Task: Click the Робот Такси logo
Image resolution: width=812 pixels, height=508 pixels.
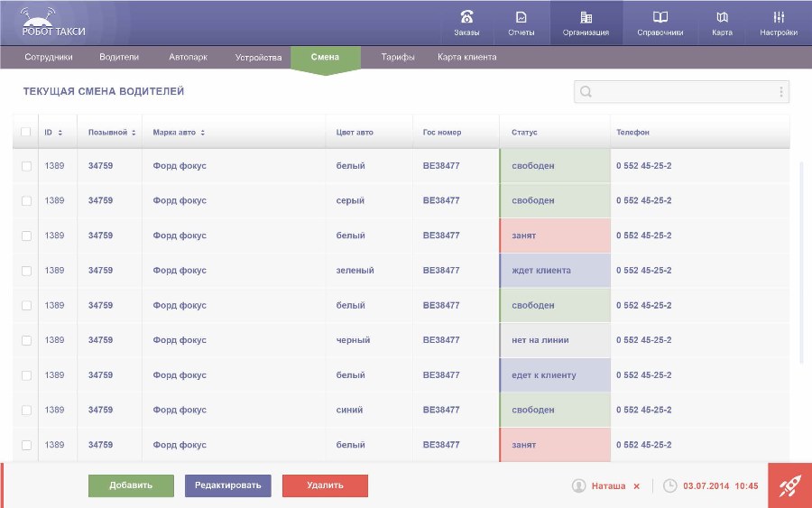Action: [53, 23]
